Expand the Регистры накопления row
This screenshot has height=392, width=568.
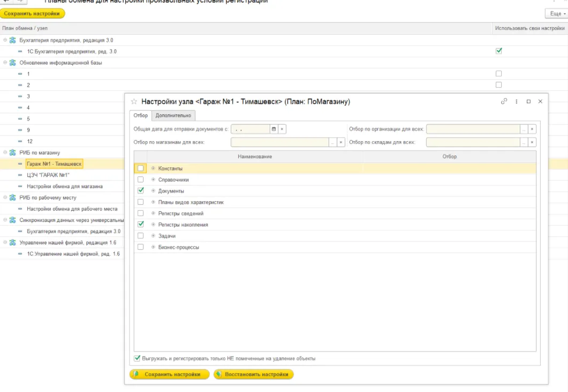[153, 225]
